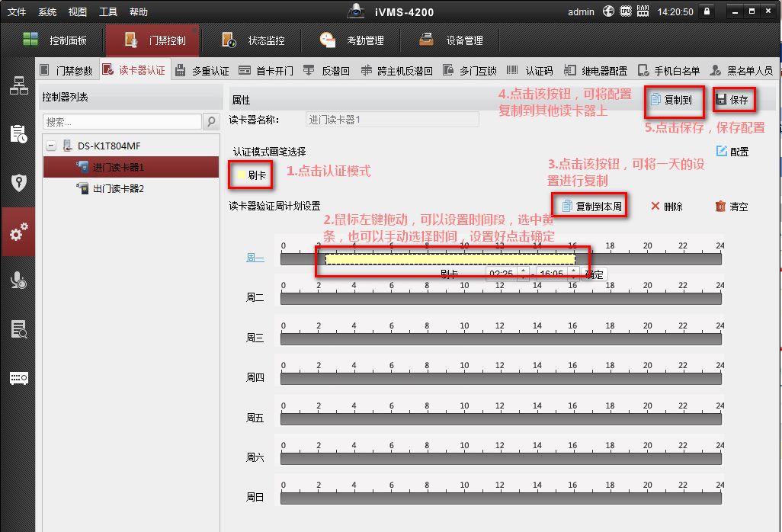This screenshot has width=782, height=532.
Task: Decrease the end time 16:05 stepper
Action: (572, 277)
